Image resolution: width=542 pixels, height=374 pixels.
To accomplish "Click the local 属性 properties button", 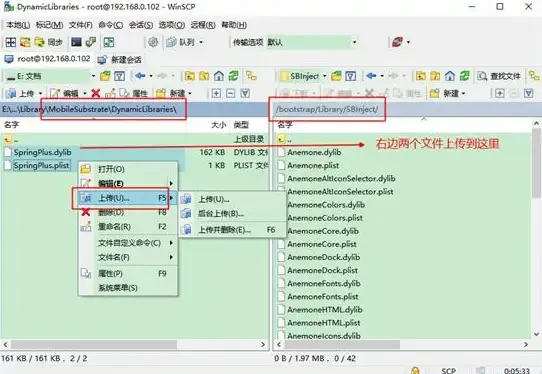I will (133, 93).
